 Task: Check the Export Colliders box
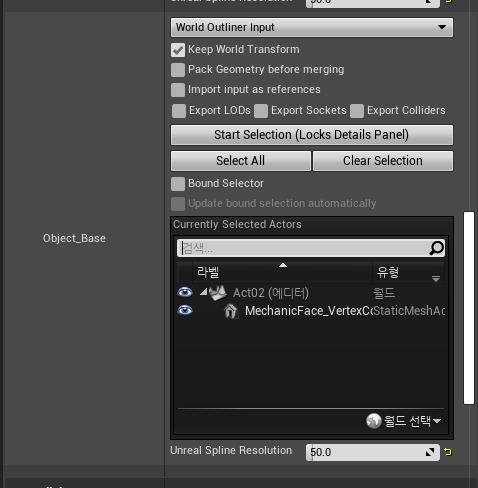point(357,111)
